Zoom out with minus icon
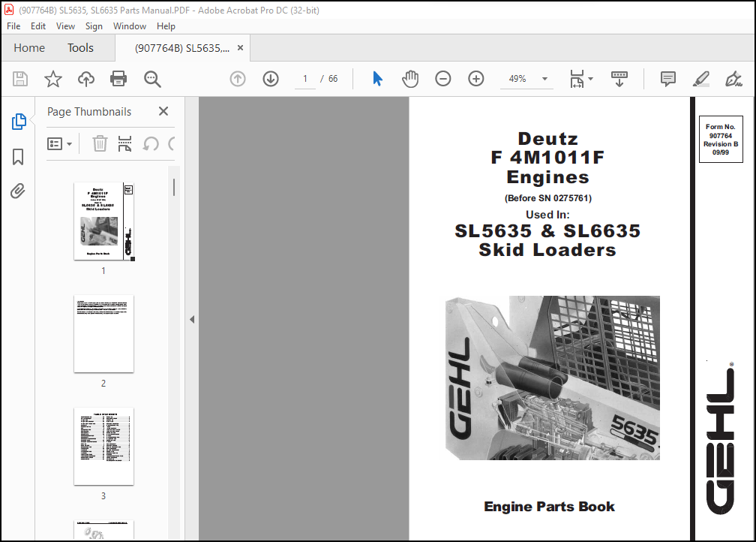 coord(442,79)
